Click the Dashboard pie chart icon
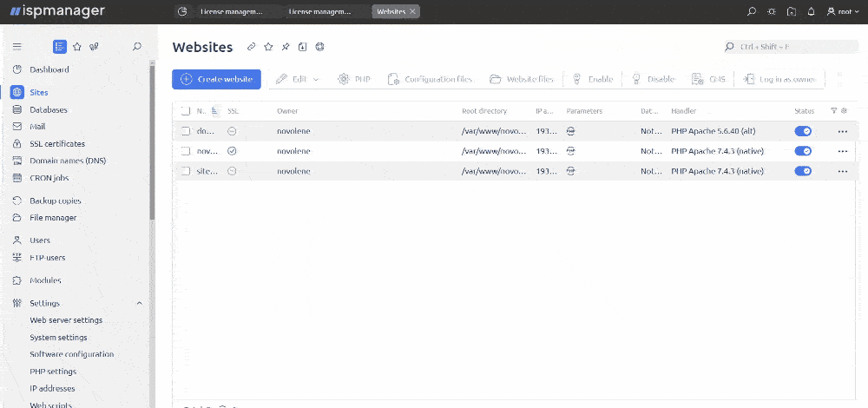The image size is (868, 408). 17,69
